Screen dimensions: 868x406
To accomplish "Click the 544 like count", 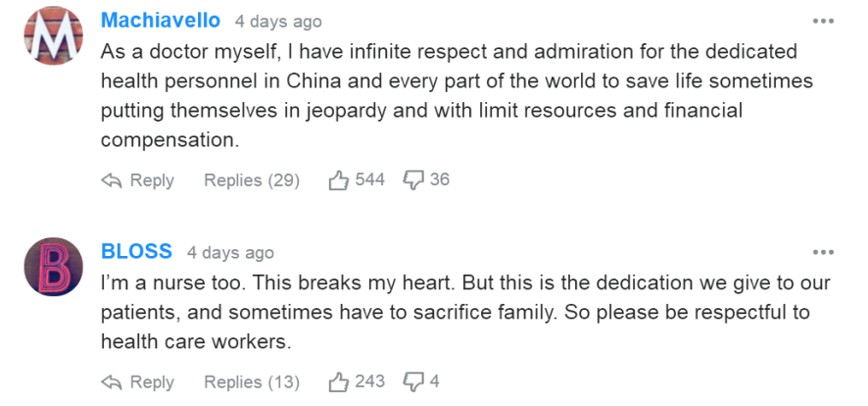I will click(x=369, y=180).
